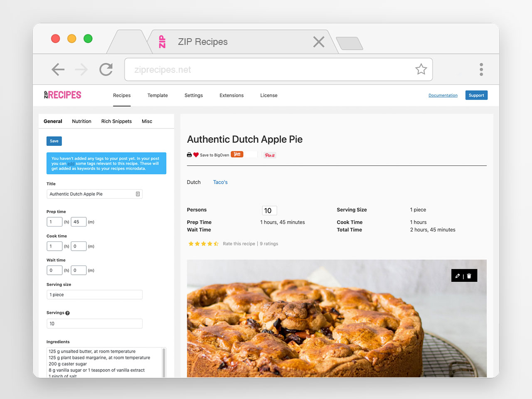
Task: Open the Documentation link
Action: click(443, 95)
